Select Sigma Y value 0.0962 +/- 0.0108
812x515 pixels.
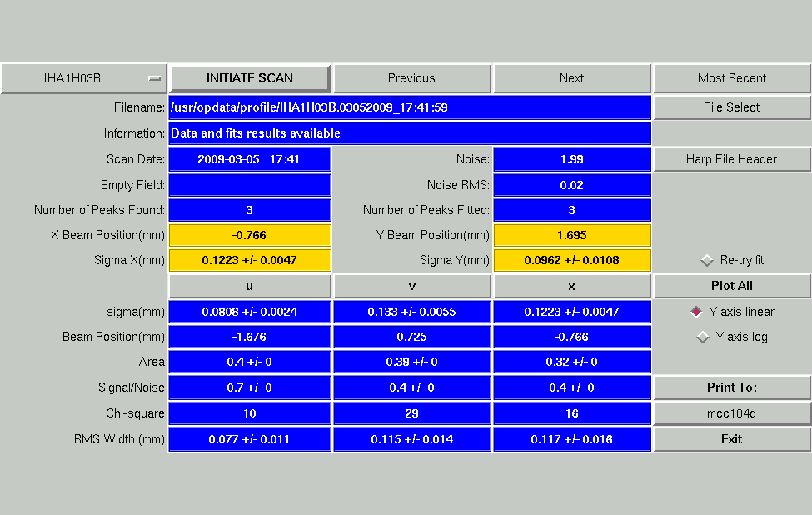pos(571,260)
